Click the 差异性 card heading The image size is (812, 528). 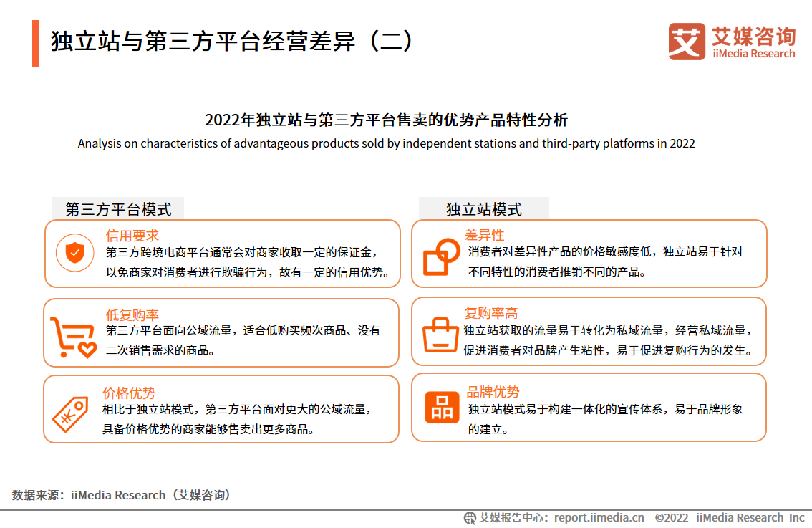(484, 235)
